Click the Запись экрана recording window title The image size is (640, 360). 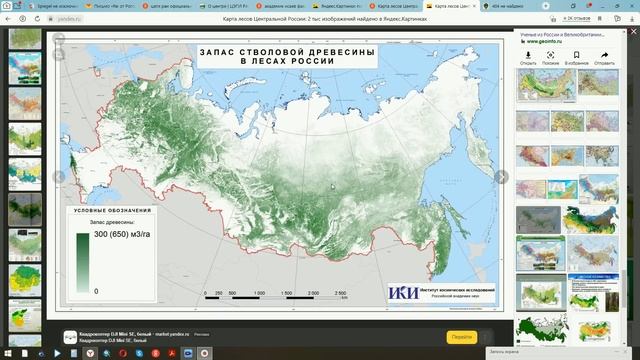(x=504, y=351)
